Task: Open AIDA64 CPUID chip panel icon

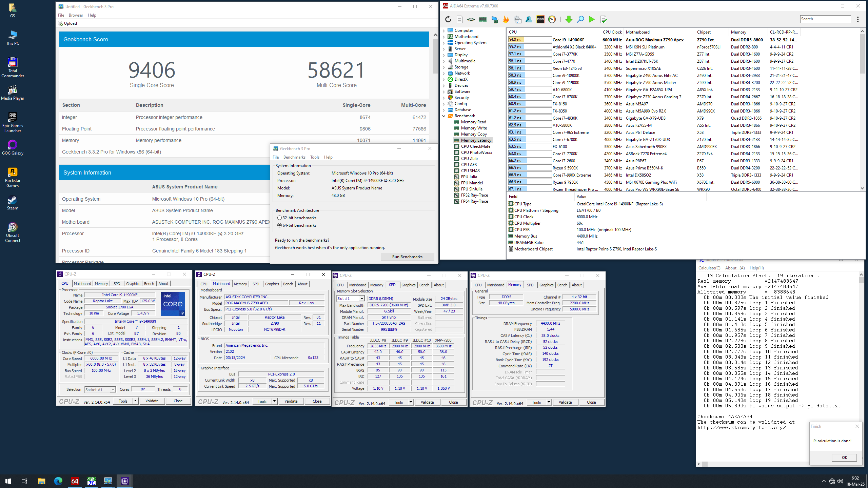Action: 471,19
